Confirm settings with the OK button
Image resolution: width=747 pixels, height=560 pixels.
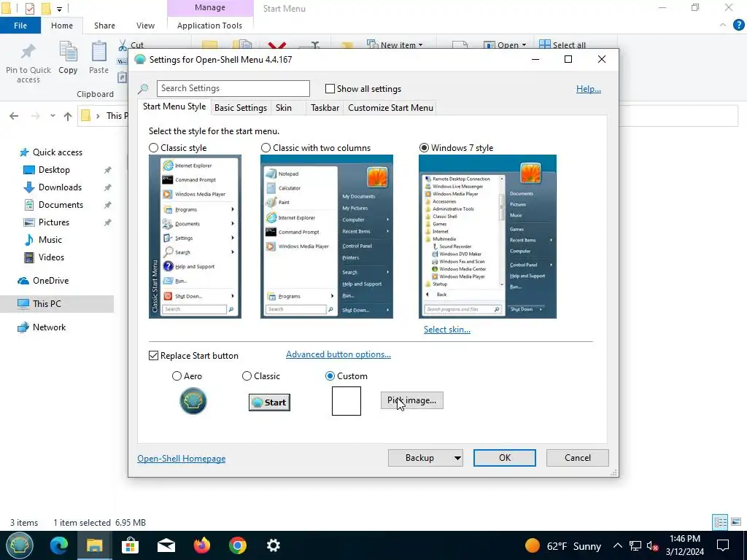[x=505, y=458]
